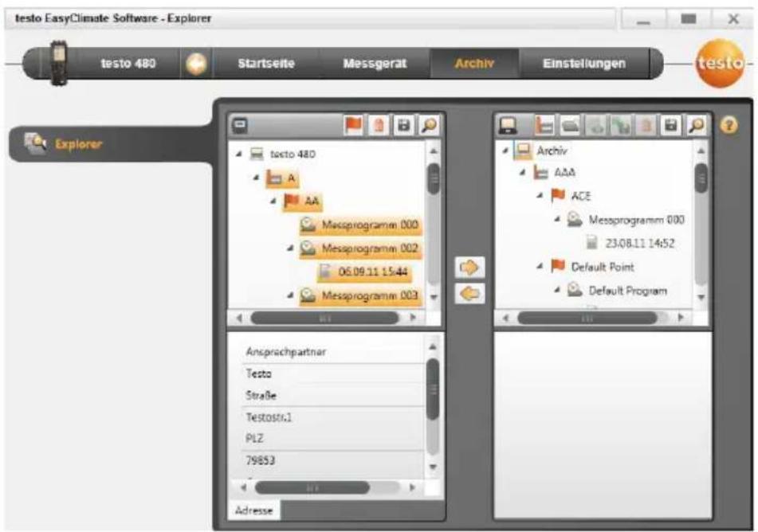Open the Startseite tab
Screen dimensions: 758x532
(x=266, y=64)
